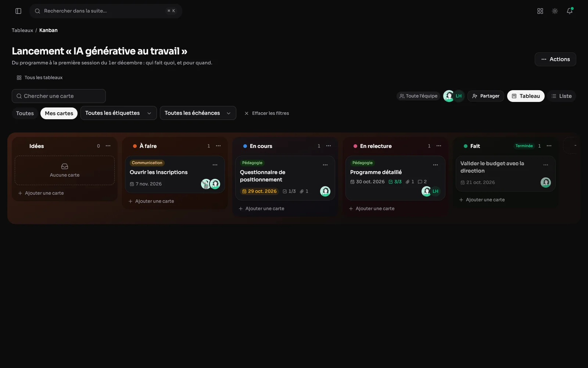Open the En relecture column options menu
The width and height of the screenshot is (588, 368).
coord(439,146)
